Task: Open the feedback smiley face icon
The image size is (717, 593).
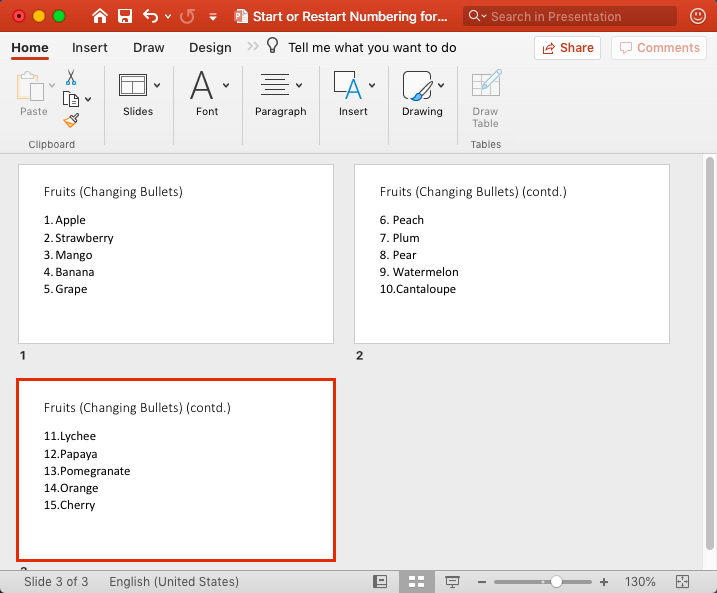Action: tap(697, 16)
